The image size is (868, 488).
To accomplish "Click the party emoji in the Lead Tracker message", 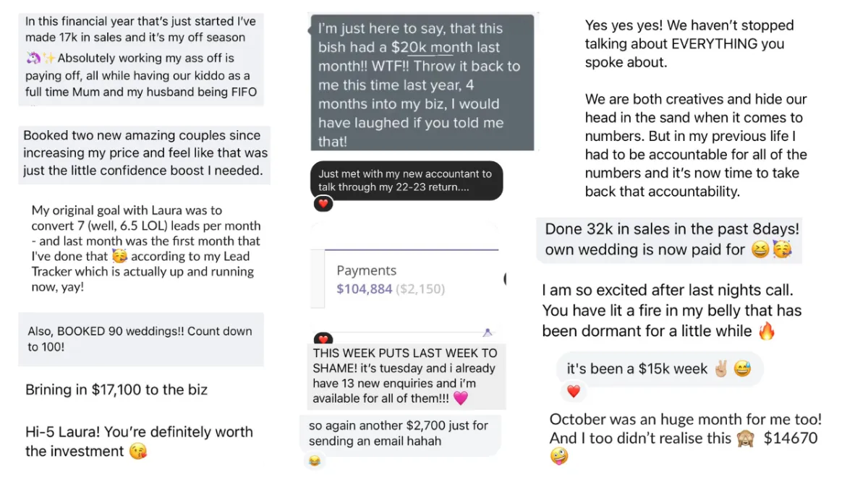I will (x=119, y=257).
